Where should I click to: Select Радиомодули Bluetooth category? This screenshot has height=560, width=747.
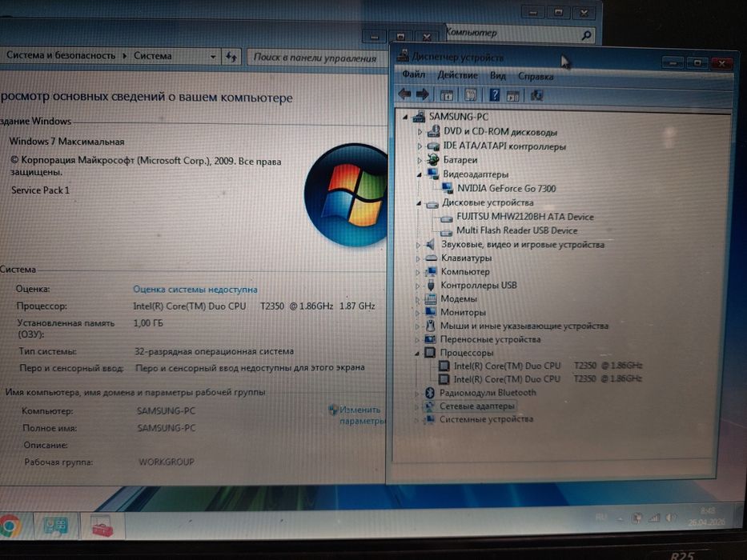(488, 392)
